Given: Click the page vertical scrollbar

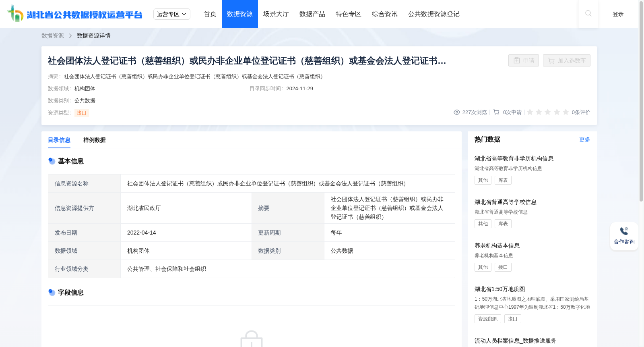Looking at the screenshot, I should pyautogui.click(x=641, y=101).
